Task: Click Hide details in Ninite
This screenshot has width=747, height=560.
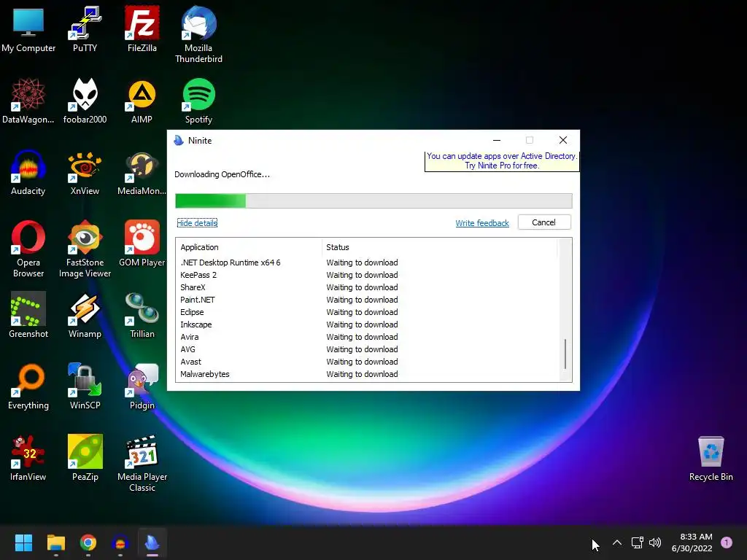Action: pyautogui.click(x=197, y=223)
